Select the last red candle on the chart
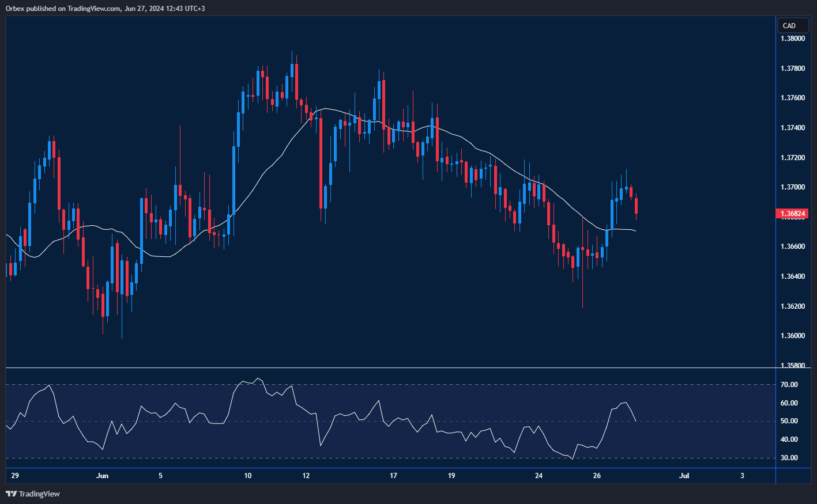 tap(636, 206)
